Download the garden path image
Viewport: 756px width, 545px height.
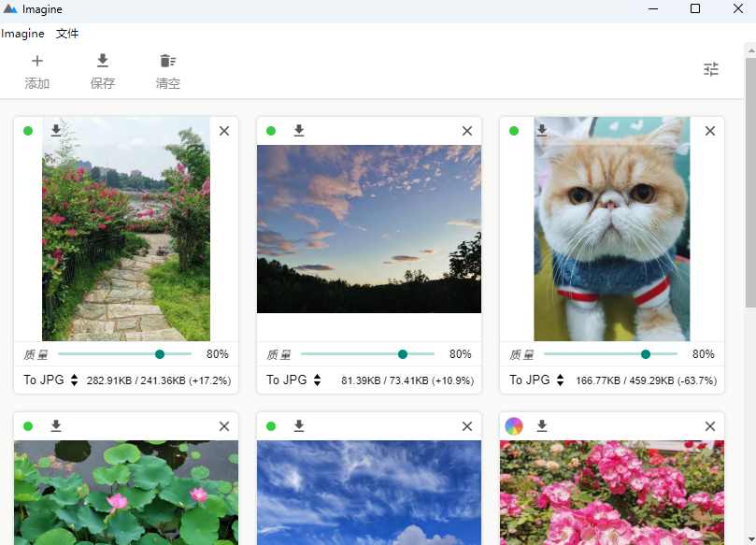[x=56, y=130]
